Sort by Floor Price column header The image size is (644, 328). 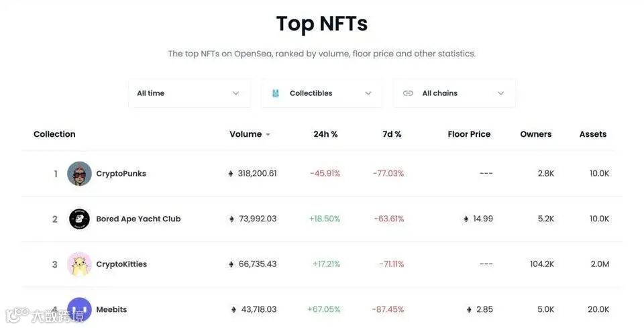point(469,134)
